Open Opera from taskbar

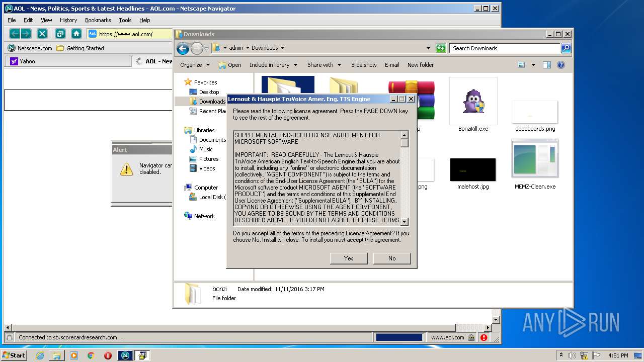pyautogui.click(x=108, y=355)
